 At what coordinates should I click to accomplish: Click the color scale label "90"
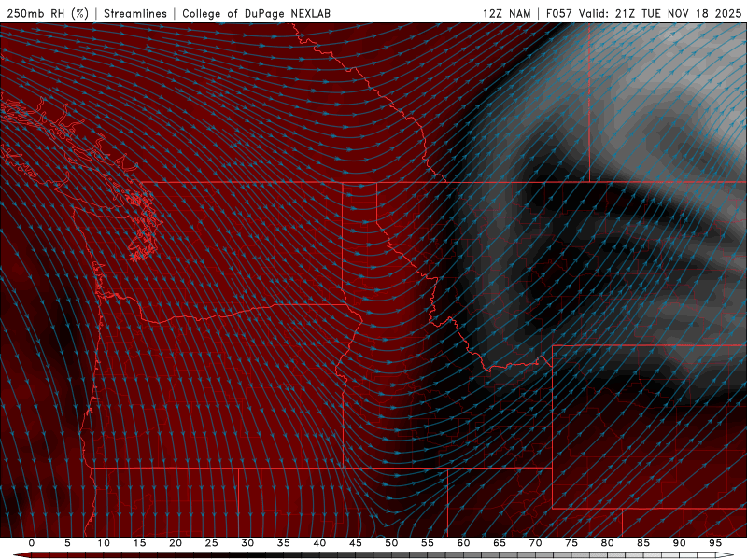tap(680, 543)
